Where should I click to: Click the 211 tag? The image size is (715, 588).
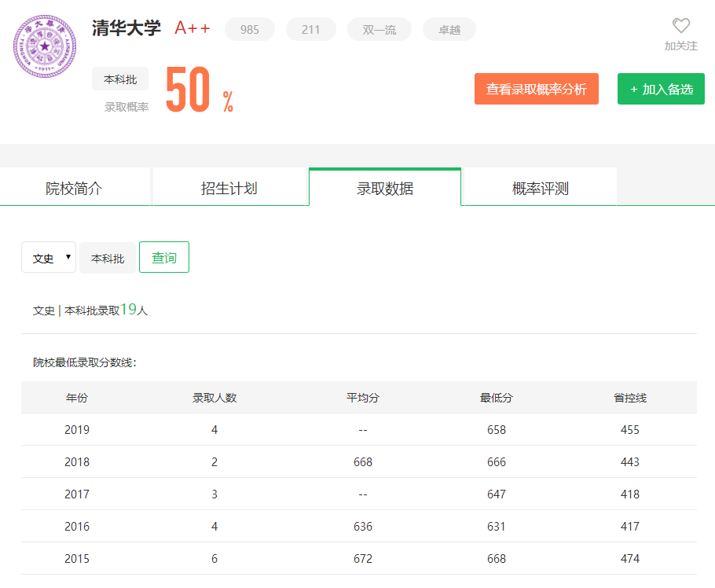(310, 30)
